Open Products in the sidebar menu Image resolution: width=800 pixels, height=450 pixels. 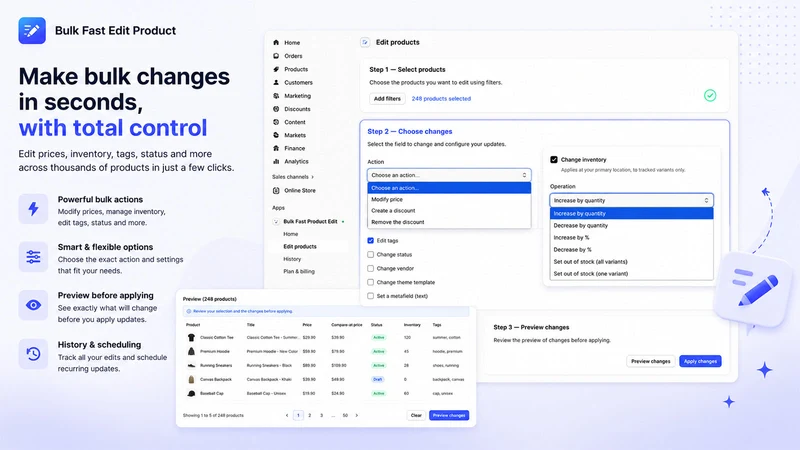(x=296, y=69)
